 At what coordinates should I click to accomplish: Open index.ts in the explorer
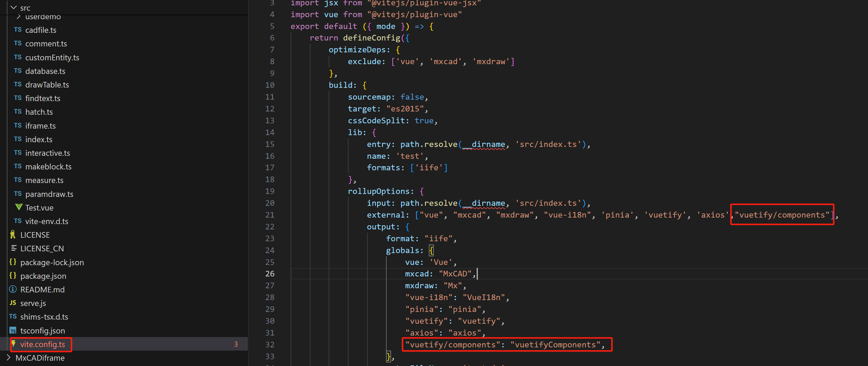[x=39, y=139]
